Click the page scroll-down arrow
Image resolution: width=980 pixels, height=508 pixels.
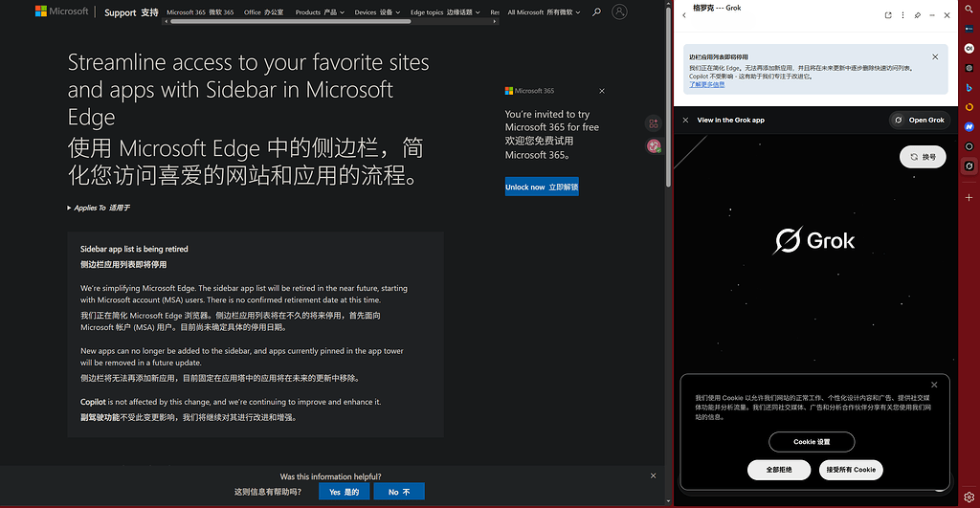[x=668, y=501]
